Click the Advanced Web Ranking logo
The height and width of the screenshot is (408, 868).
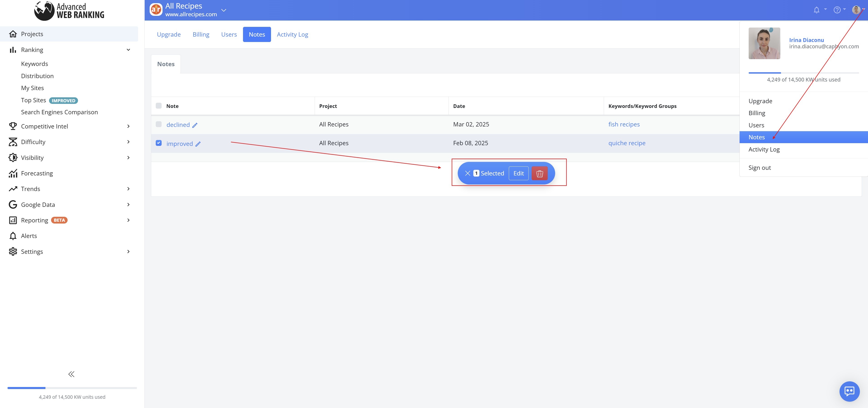(x=69, y=11)
